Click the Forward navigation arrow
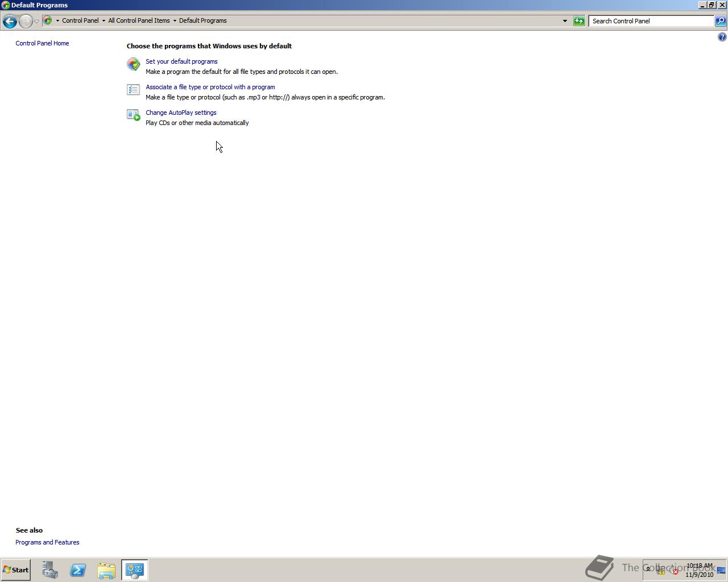This screenshot has height=582, width=728. coord(26,21)
